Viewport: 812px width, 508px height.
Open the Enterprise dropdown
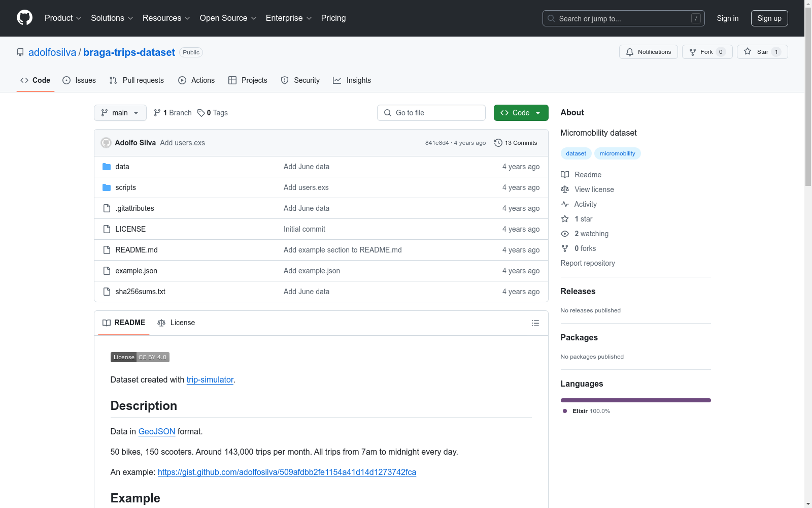[x=289, y=18]
